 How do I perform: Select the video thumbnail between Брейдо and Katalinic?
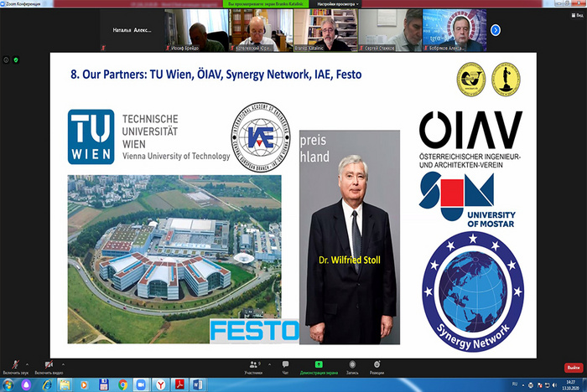point(261,30)
